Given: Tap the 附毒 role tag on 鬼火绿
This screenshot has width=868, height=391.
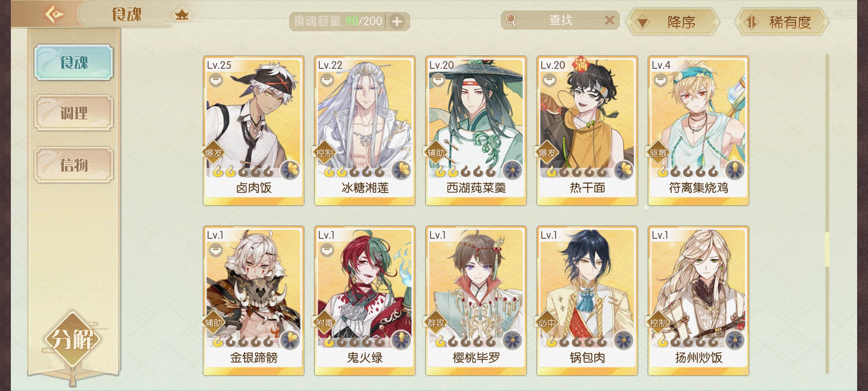Looking at the screenshot, I should click(x=324, y=323).
